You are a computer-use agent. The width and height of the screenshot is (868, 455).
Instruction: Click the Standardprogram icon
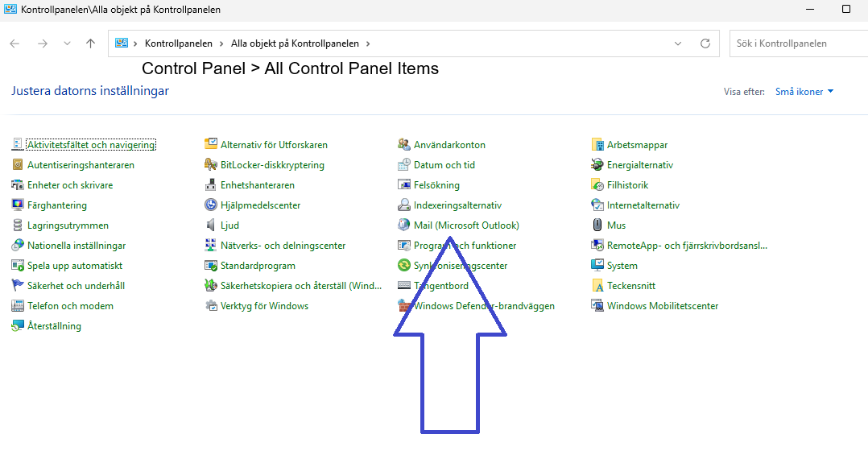[x=211, y=266]
